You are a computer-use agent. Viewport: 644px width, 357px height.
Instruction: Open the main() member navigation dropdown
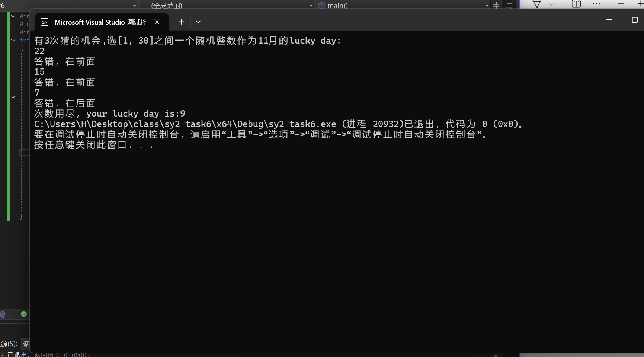(x=486, y=5)
